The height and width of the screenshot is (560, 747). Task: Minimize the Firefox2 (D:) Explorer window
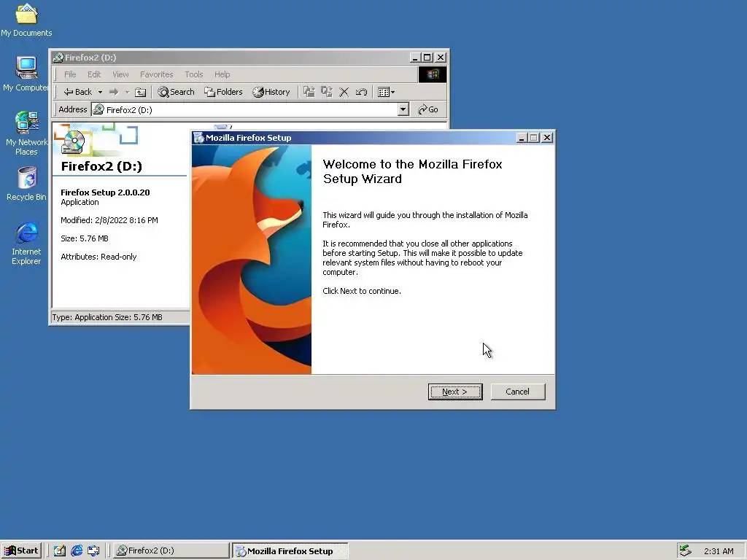click(x=415, y=58)
